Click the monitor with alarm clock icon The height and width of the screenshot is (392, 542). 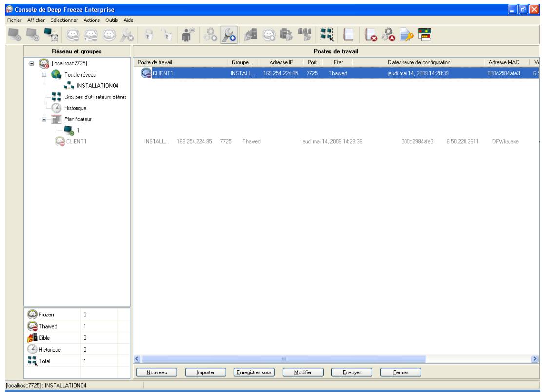click(51, 35)
